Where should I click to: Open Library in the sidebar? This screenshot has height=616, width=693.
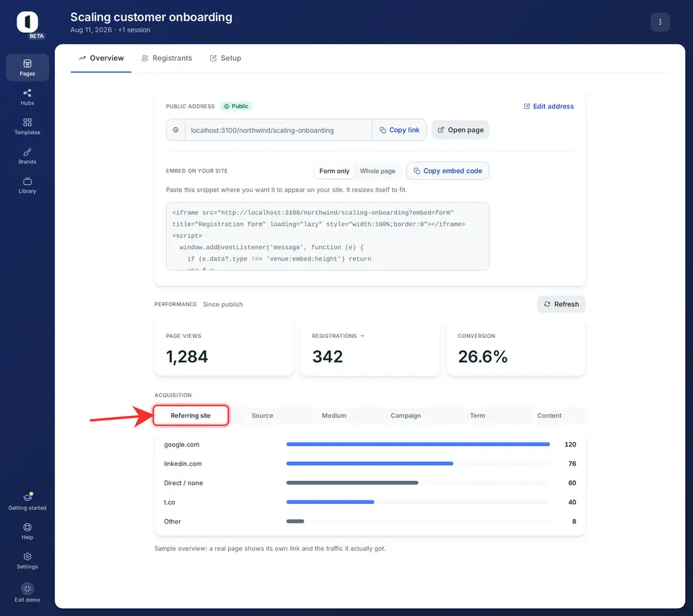tap(27, 186)
